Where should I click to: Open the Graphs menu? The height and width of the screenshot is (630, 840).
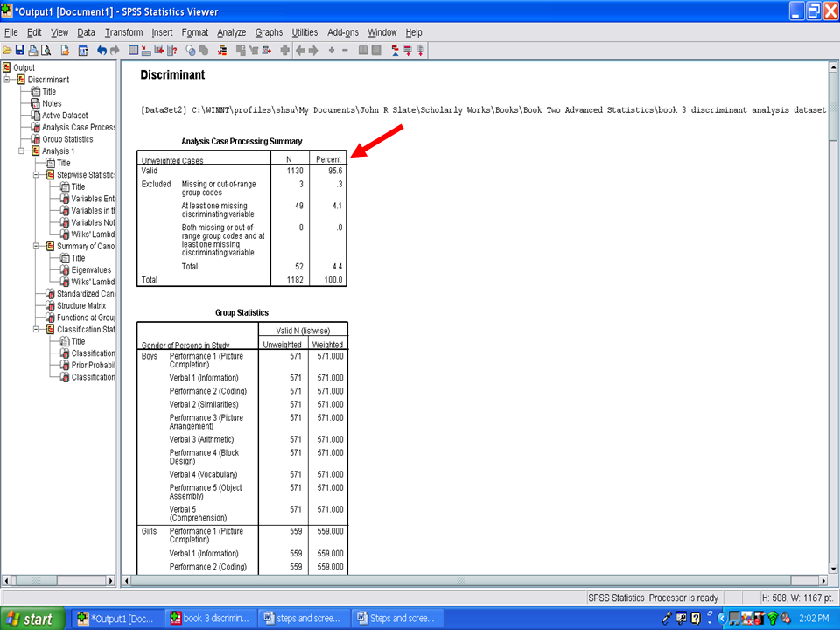coord(269,32)
